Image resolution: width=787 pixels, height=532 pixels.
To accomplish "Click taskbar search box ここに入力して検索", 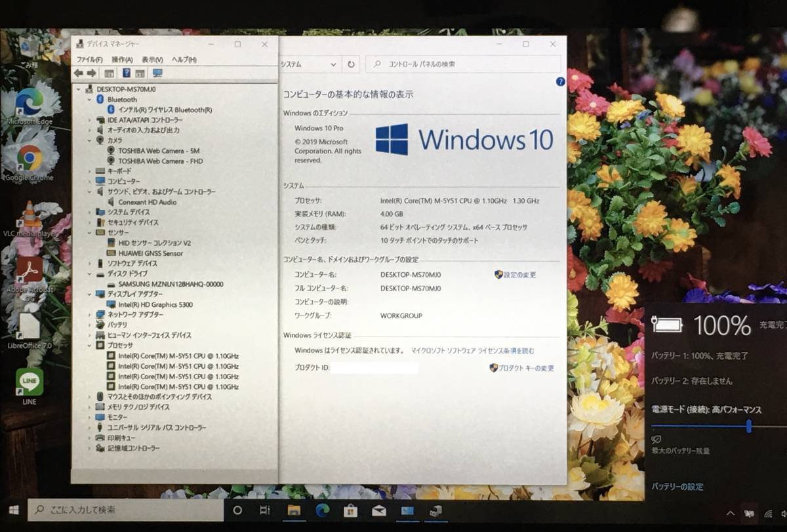I will coord(127,510).
